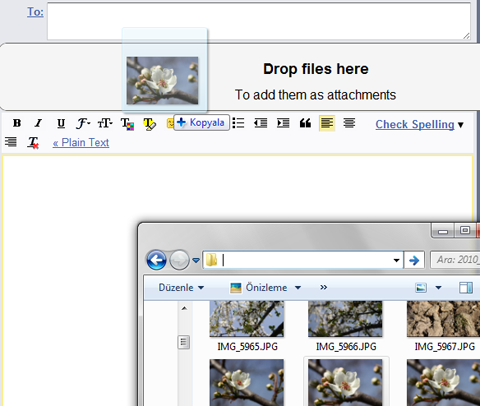480x406 pixels.
Task: Select the IMG_5966.JPG thumbnail
Action: click(345, 319)
